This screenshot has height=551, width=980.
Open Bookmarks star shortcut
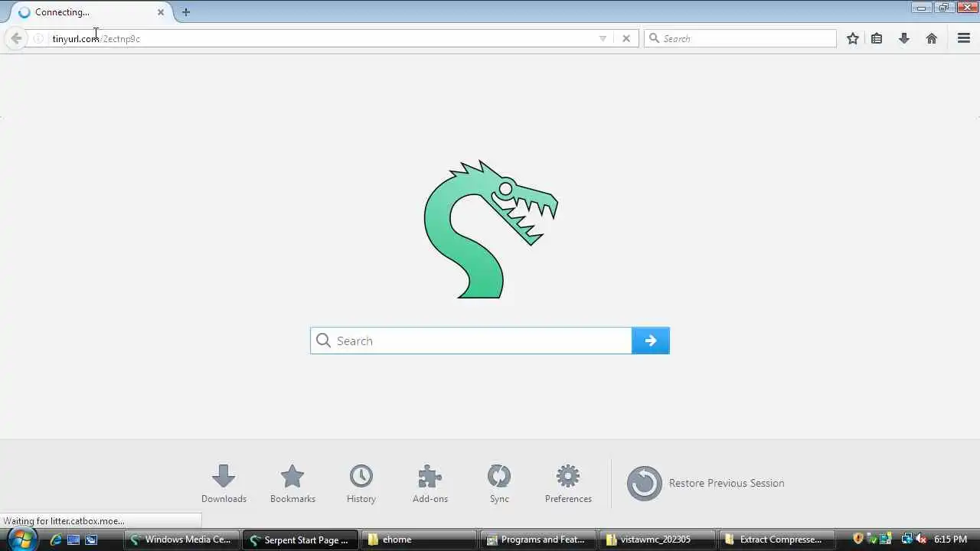pyautogui.click(x=292, y=484)
